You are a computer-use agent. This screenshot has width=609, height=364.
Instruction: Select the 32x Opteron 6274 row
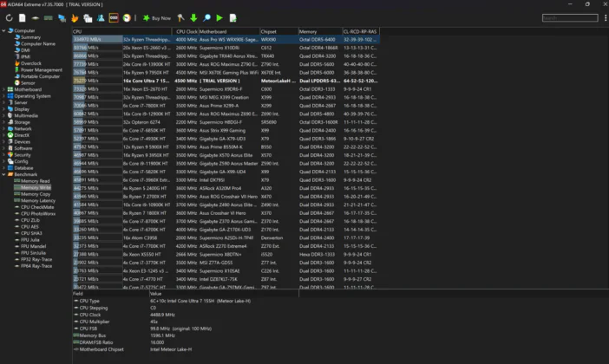point(226,122)
